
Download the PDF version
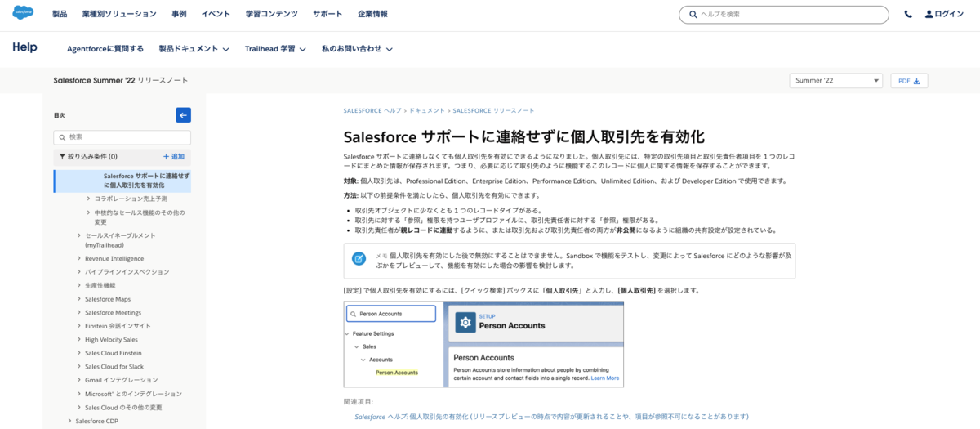click(x=909, y=81)
